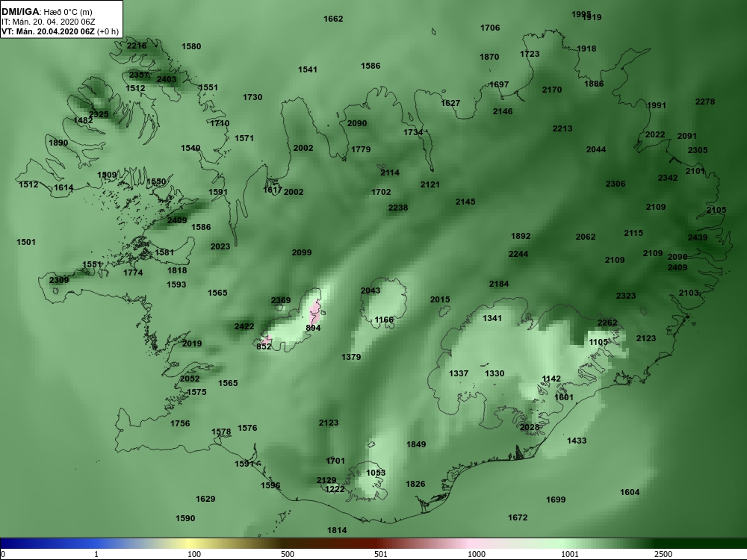
Task: Click the 2114 height value on the map
Action: pyautogui.click(x=390, y=172)
